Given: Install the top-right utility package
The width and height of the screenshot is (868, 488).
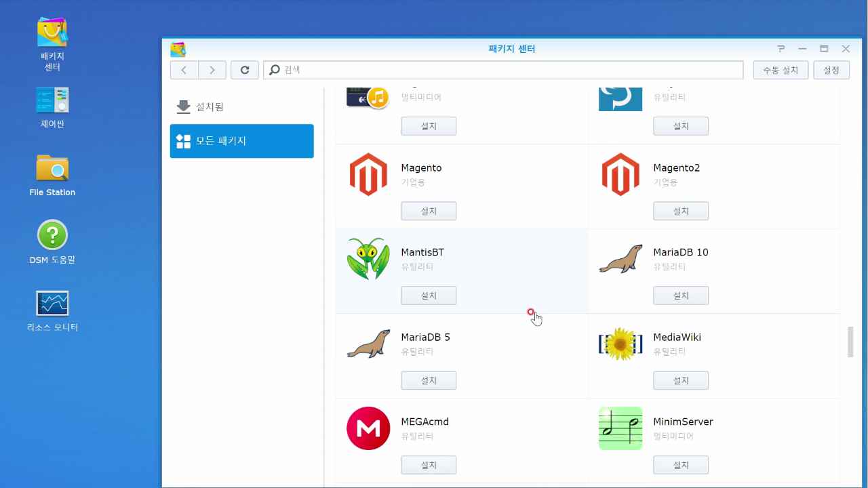Looking at the screenshot, I should [681, 126].
